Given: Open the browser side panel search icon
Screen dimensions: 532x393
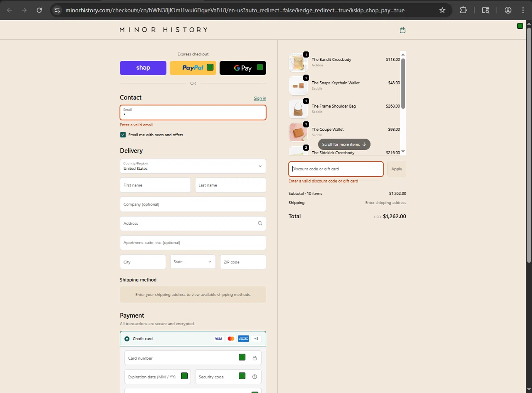Looking at the screenshot, I should tap(486, 10).
